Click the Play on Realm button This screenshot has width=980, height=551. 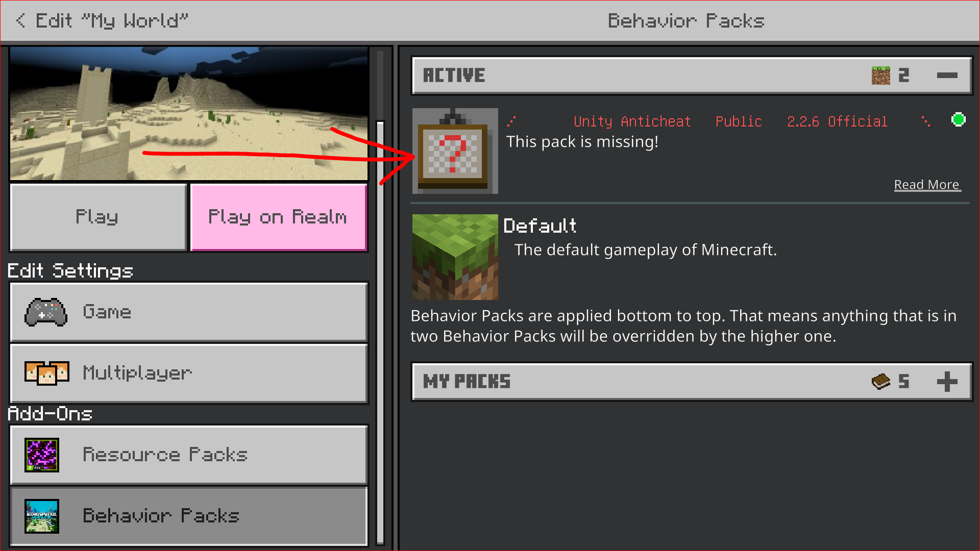click(x=279, y=217)
